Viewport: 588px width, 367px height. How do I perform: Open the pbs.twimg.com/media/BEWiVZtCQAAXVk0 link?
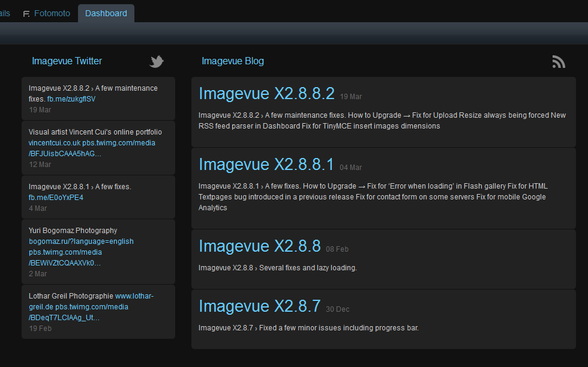[x=65, y=258]
